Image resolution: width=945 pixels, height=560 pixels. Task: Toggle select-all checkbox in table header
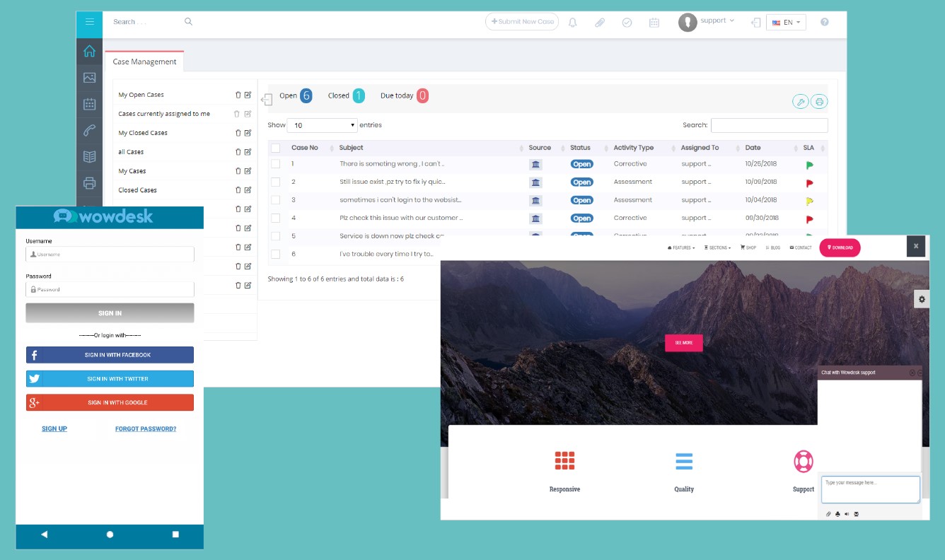[276, 148]
